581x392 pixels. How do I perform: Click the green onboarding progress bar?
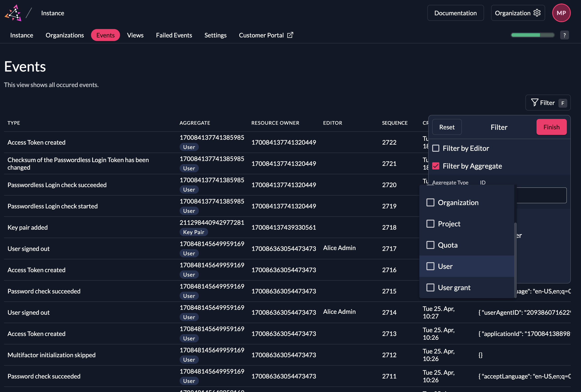532,35
